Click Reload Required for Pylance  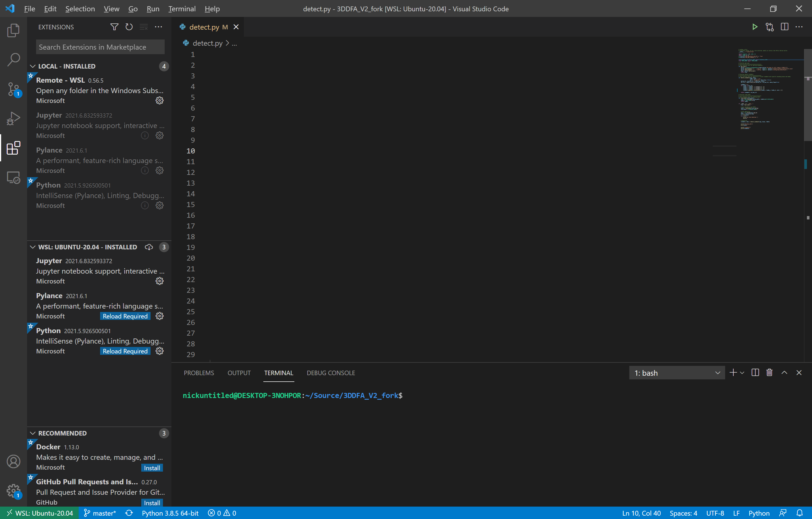tap(125, 316)
